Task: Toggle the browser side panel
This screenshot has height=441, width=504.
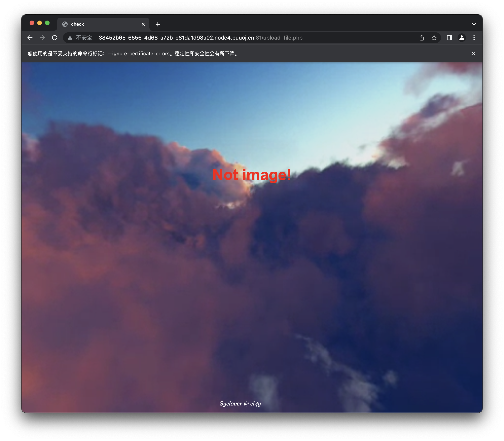Action: pyautogui.click(x=449, y=38)
